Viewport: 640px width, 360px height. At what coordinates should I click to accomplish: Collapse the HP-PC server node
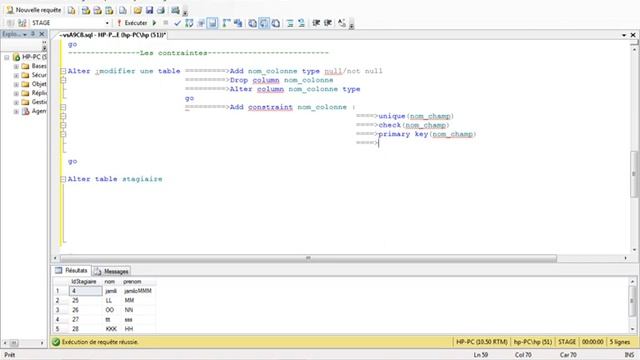tap(7, 57)
